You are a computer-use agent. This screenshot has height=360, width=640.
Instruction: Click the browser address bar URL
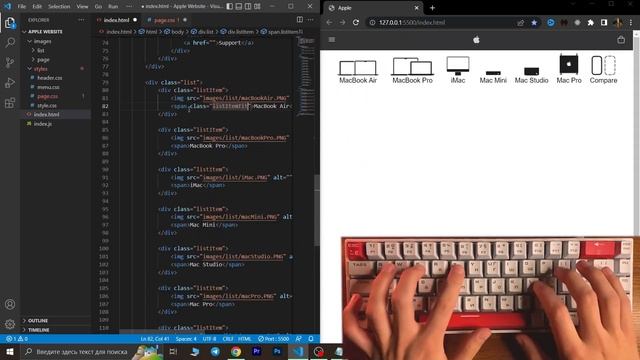pyautogui.click(x=412, y=22)
